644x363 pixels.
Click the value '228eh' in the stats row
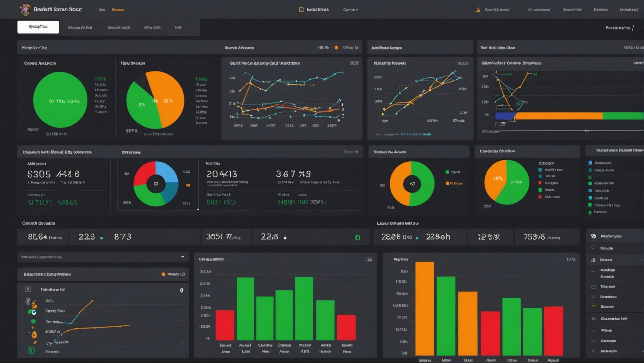pos(438,237)
